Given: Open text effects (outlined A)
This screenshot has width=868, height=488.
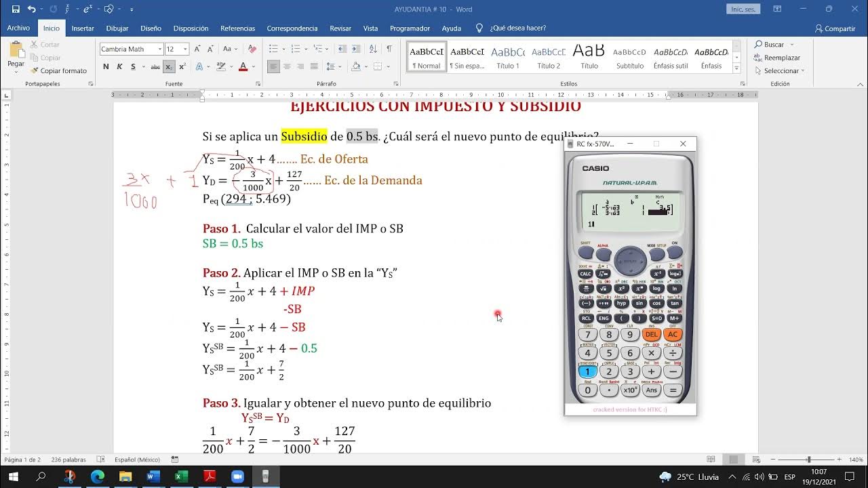Looking at the screenshot, I should point(200,66).
